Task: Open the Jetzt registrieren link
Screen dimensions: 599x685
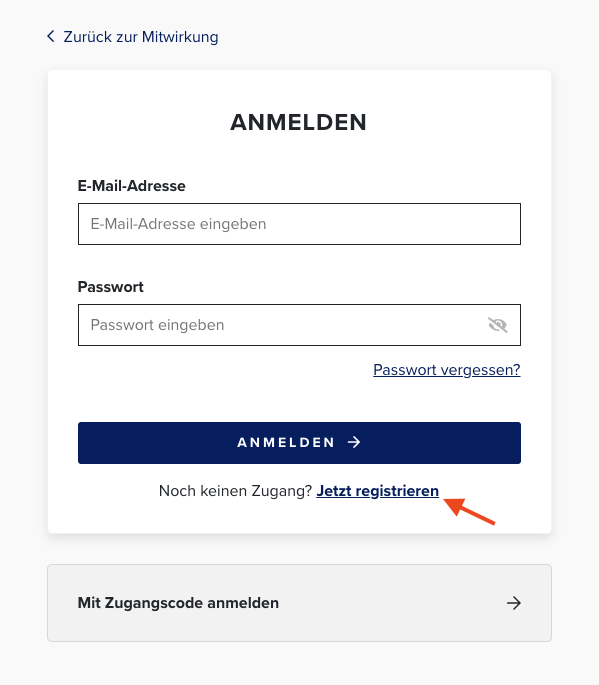Action: pyautogui.click(x=377, y=491)
